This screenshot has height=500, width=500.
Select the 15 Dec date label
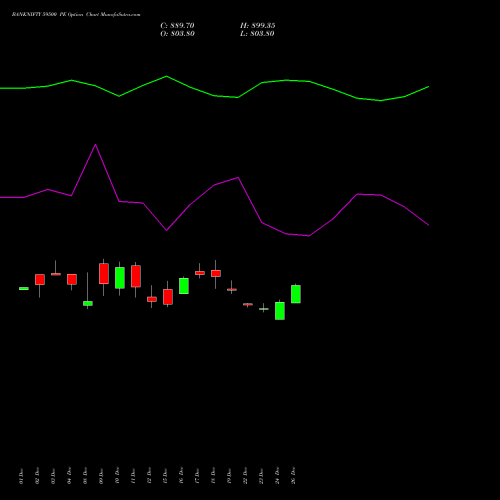pyautogui.click(x=165, y=476)
